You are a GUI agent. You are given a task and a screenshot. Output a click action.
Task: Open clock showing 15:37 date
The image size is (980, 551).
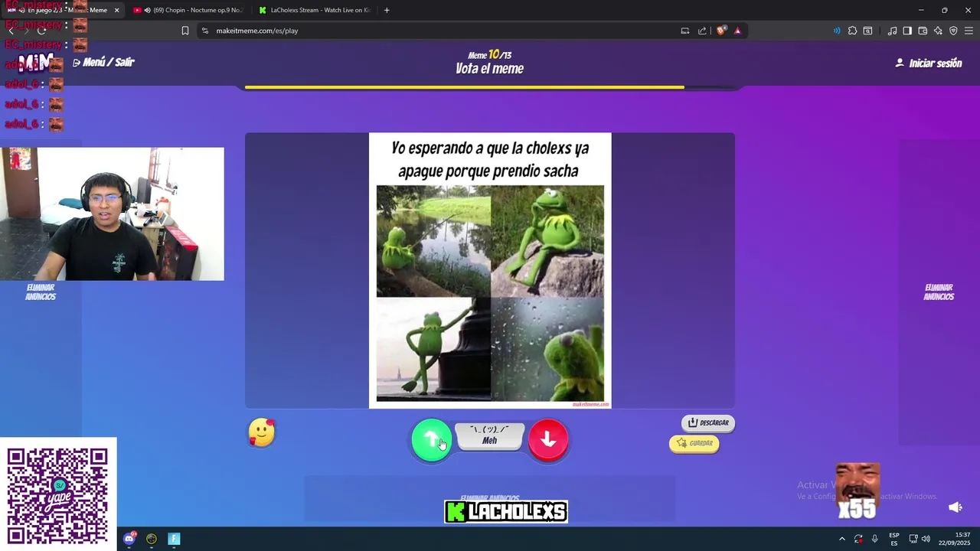click(955, 539)
